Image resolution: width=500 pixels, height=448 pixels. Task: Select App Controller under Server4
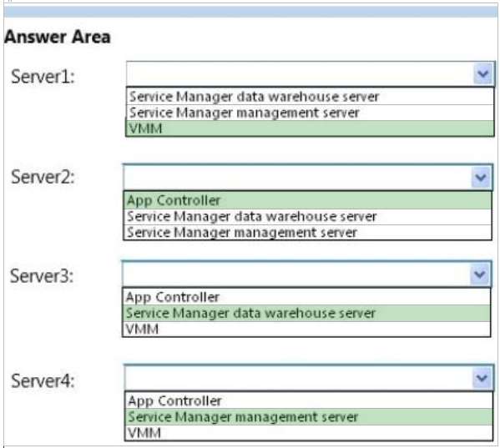pyautogui.click(x=309, y=400)
